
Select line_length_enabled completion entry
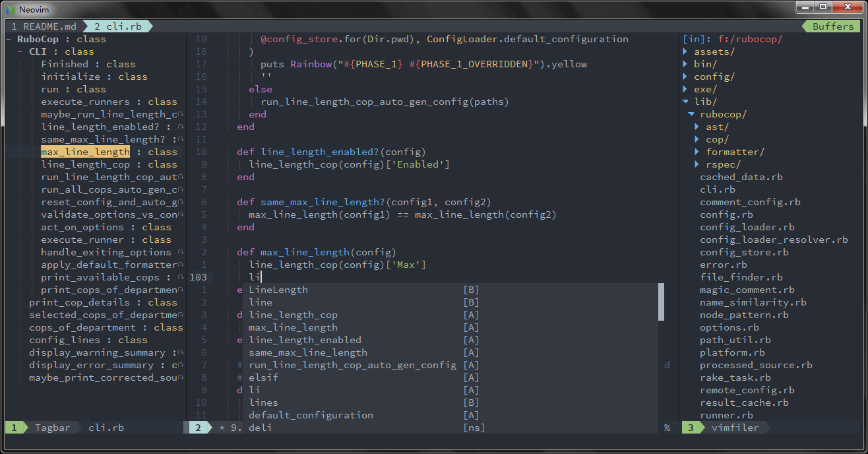tap(450, 340)
